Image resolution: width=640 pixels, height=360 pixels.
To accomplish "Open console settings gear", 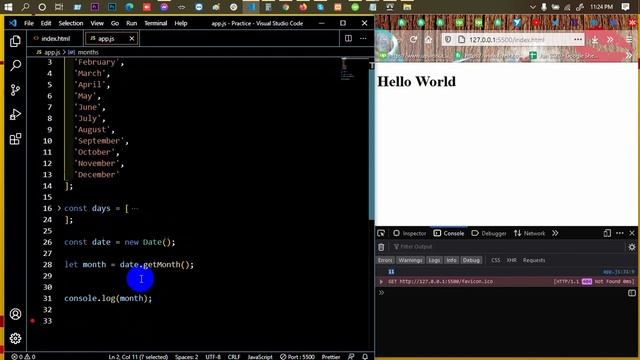I will [631, 247].
